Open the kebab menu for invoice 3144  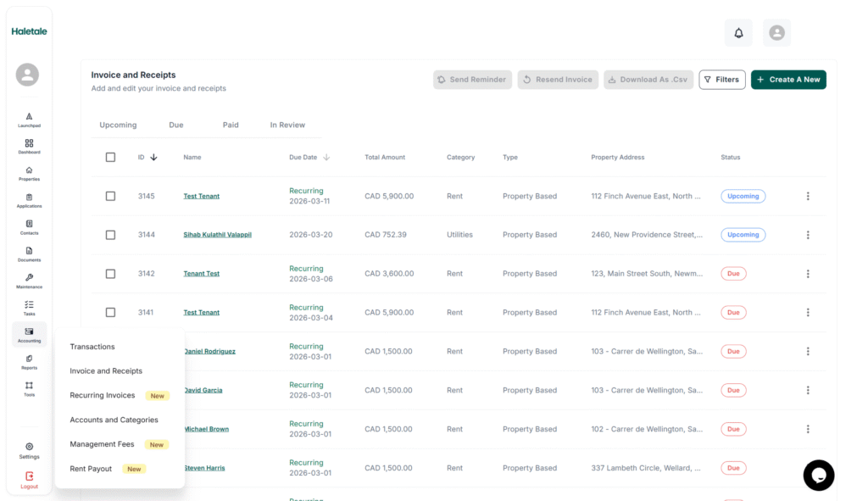[808, 235]
